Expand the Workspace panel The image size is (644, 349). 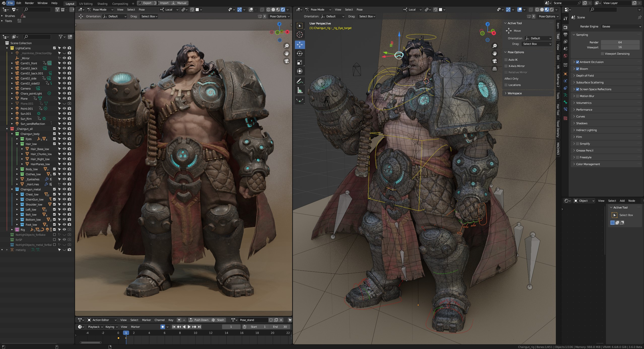528,93
